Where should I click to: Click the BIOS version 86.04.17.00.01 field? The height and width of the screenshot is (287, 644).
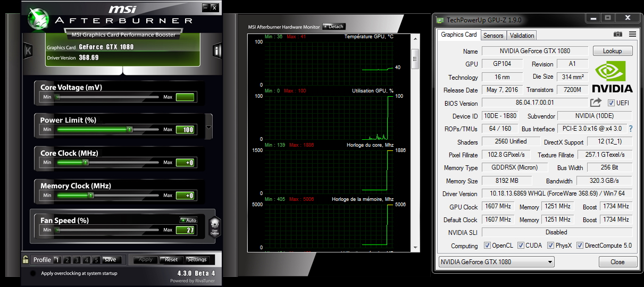(x=535, y=103)
